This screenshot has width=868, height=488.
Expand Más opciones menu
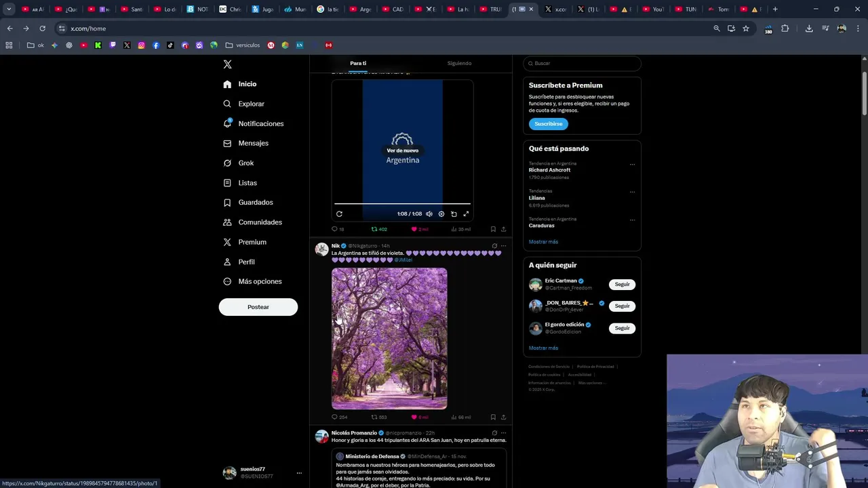click(252, 281)
